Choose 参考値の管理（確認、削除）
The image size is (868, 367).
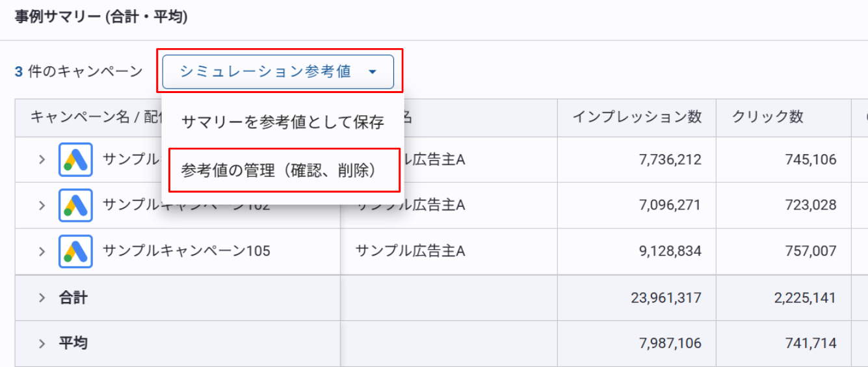click(x=284, y=170)
